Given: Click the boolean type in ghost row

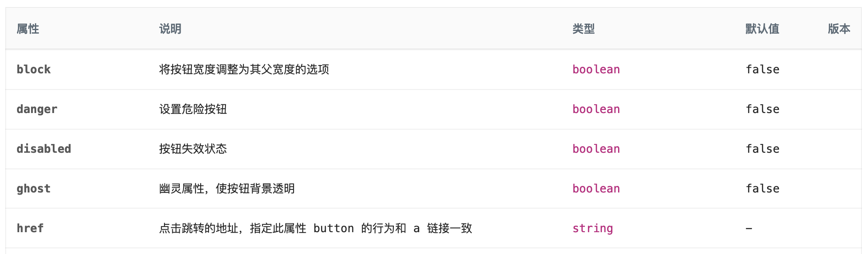Looking at the screenshot, I should point(596,189).
